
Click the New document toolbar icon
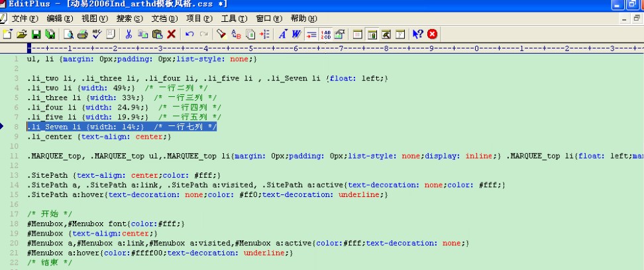[x=7, y=34]
